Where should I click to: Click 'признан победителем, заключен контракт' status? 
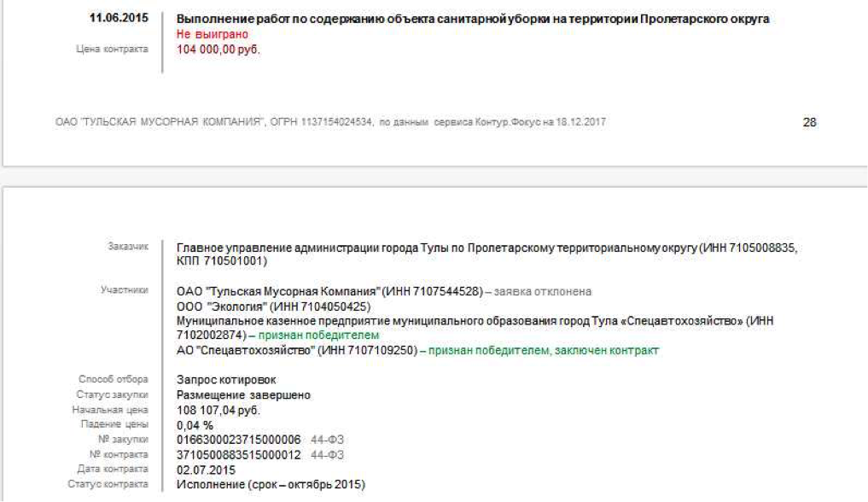pos(543,351)
